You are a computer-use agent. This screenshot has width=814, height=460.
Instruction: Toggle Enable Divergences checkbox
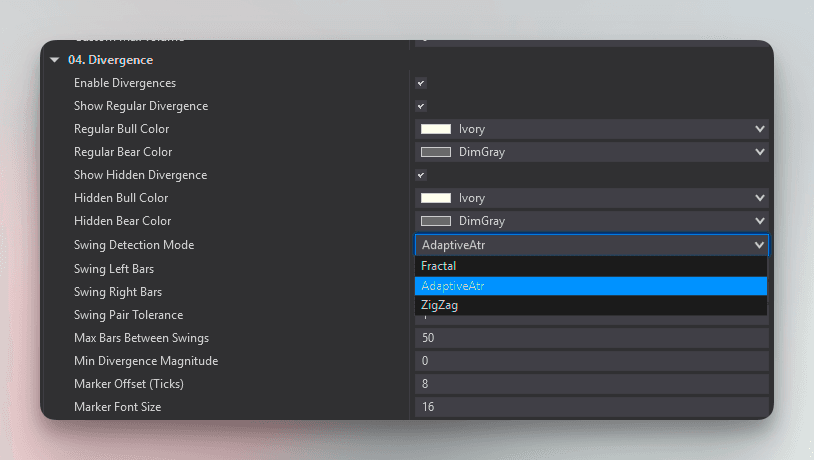[x=421, y=83]
